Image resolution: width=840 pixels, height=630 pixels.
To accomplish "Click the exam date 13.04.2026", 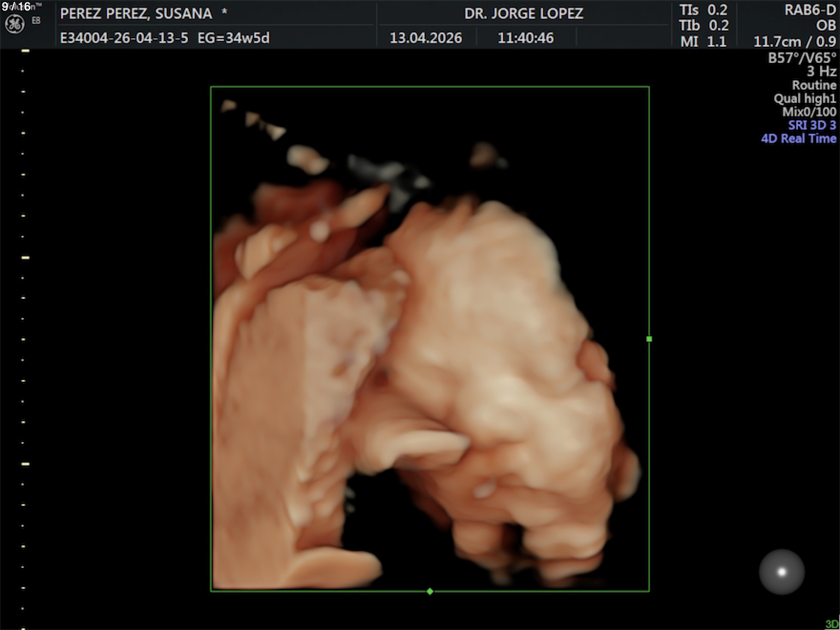I will click(426, 38).
